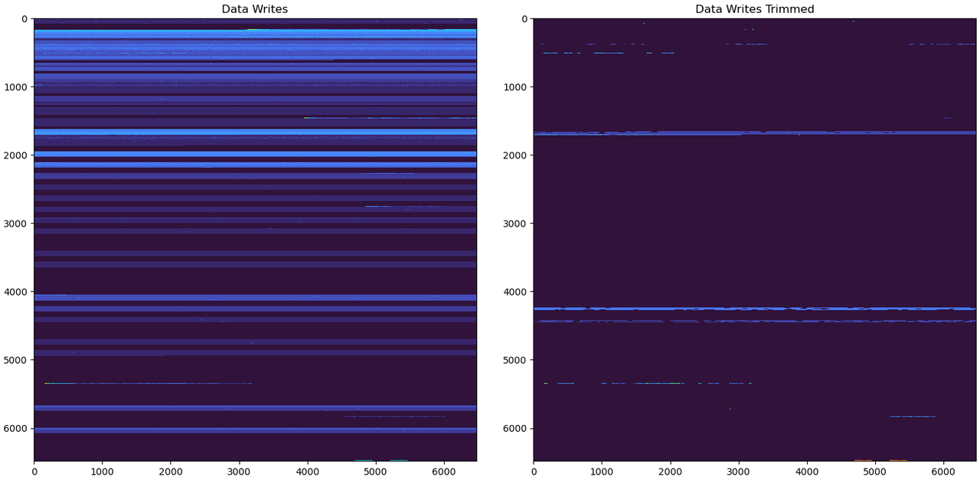This screenshot has height=477, width=980.
Task: Click the blue band near 6050 in left plot
Action: click(x=254, y=430)
